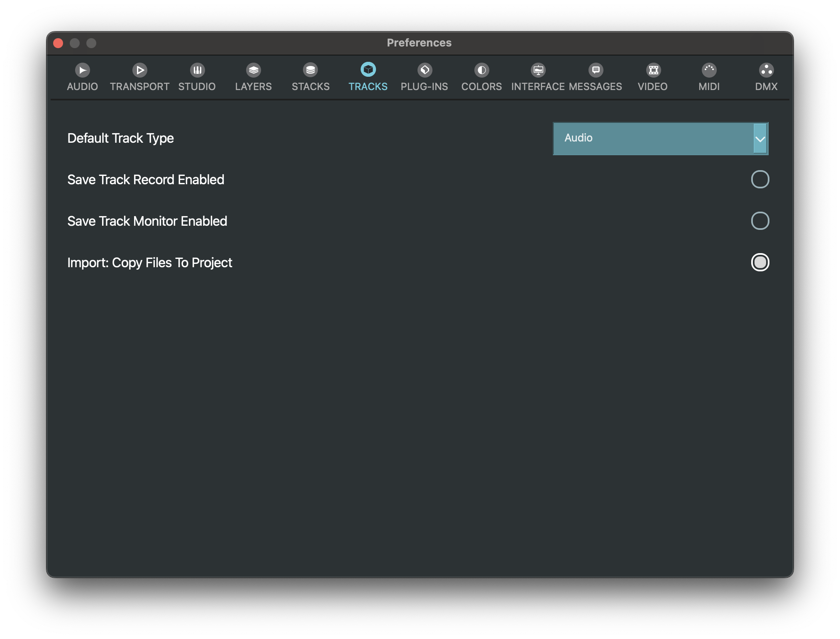The image size is (840, 639).
Task: Select the Studio piano-keys icon
Action: [197, 70]
